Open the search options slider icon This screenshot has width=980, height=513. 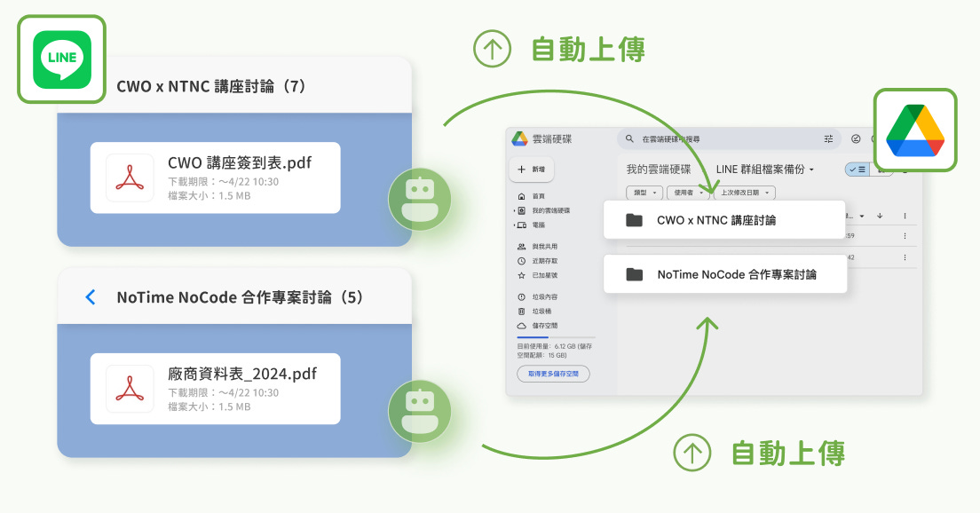[x=828, y=138]
